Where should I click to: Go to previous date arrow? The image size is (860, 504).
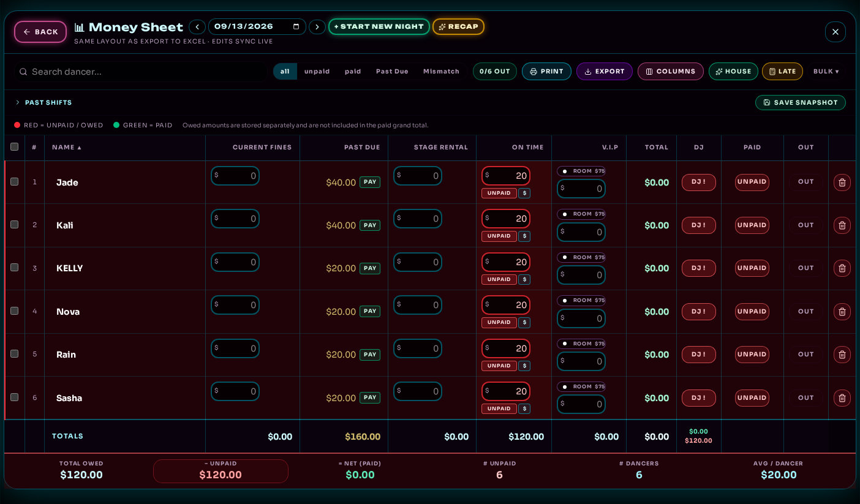coord(197,27)
